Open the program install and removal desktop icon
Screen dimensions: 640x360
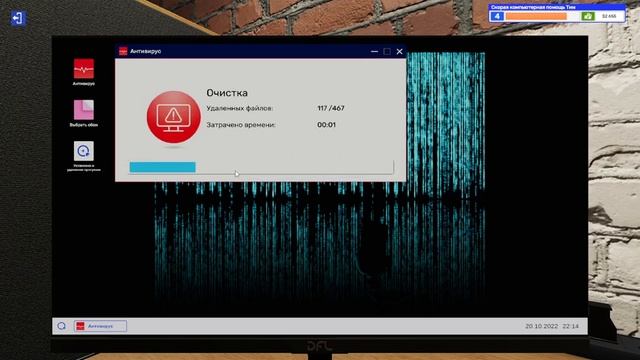(84, 156)
